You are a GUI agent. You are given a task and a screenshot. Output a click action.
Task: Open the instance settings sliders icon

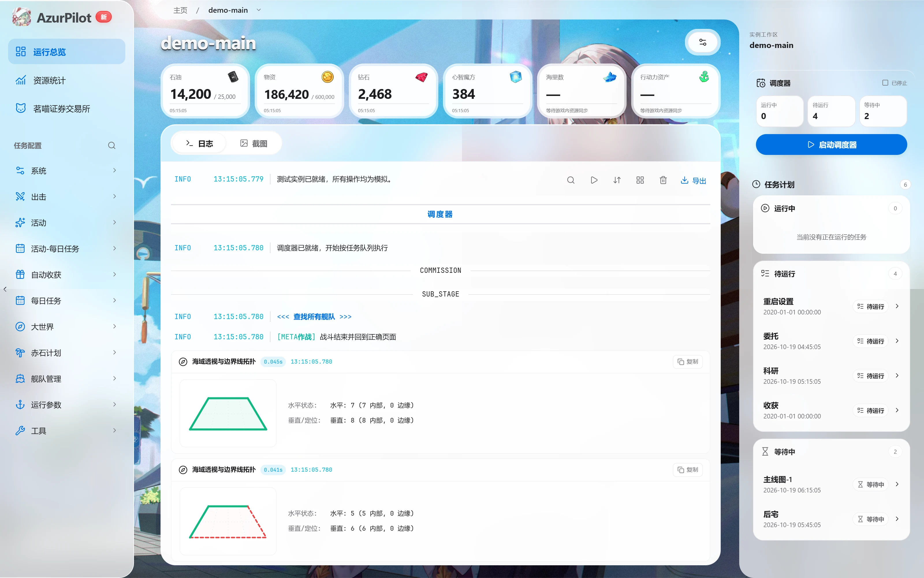[703, 42]
